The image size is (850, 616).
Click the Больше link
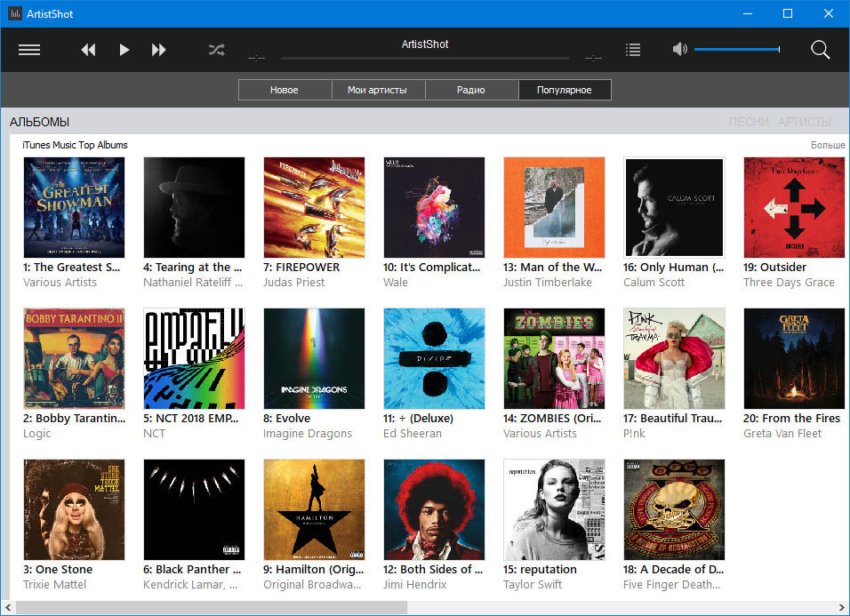click(x=828, y=145)
